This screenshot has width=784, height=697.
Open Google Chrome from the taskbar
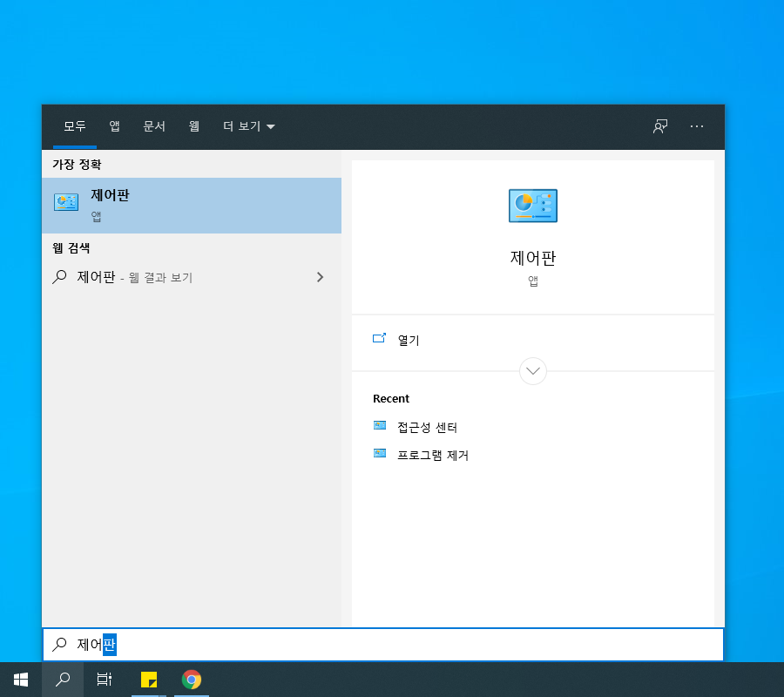point(192,680)
